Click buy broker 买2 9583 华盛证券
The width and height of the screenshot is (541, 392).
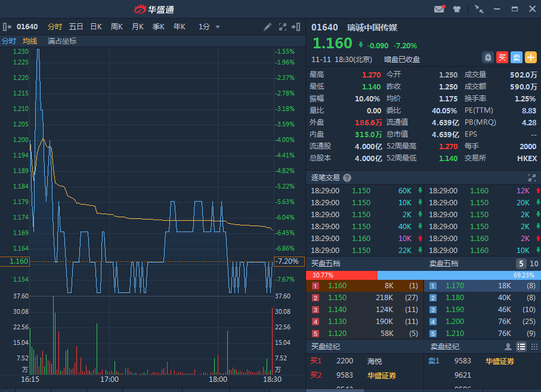click(x=364, y=375)
